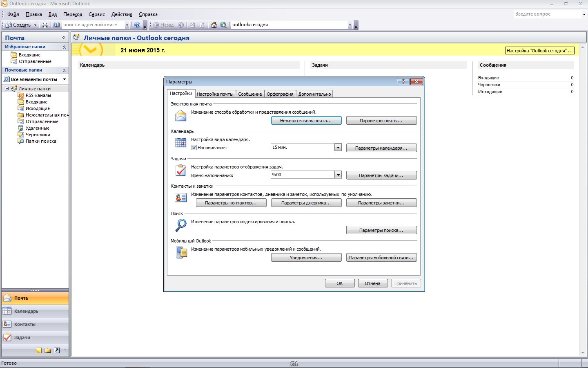Open the Address Book icon in the toolbar
This screenshot has height=368, width=588.
point(57,25)
